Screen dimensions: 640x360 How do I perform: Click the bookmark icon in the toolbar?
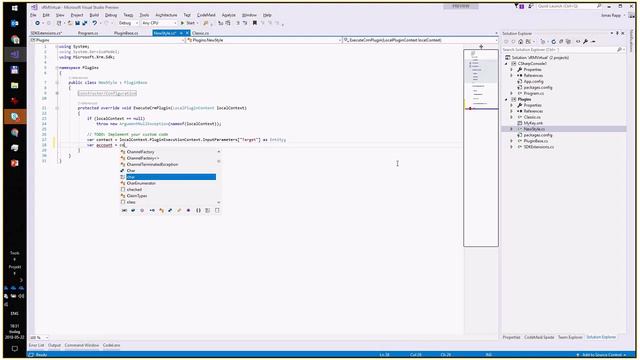coord(255,23)
